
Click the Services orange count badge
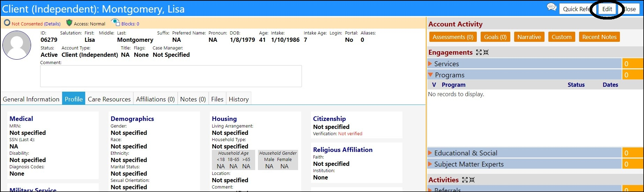[x=632, y=64]
